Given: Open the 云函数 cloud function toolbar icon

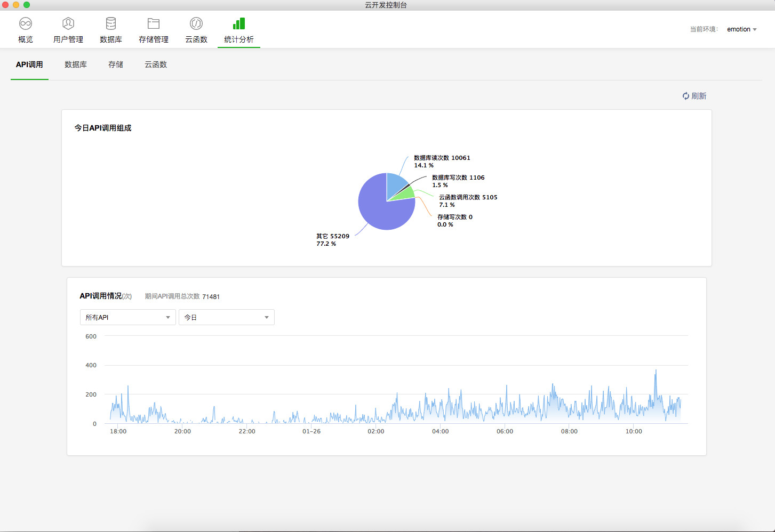Looking at the screenshot, I should pyautogui.click(x=196, y=23).
